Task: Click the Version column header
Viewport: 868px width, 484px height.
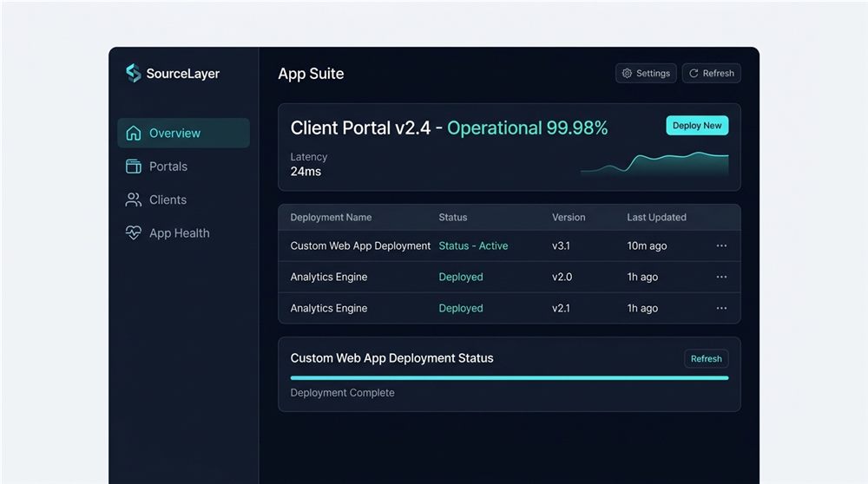Action: click(569, 218)
